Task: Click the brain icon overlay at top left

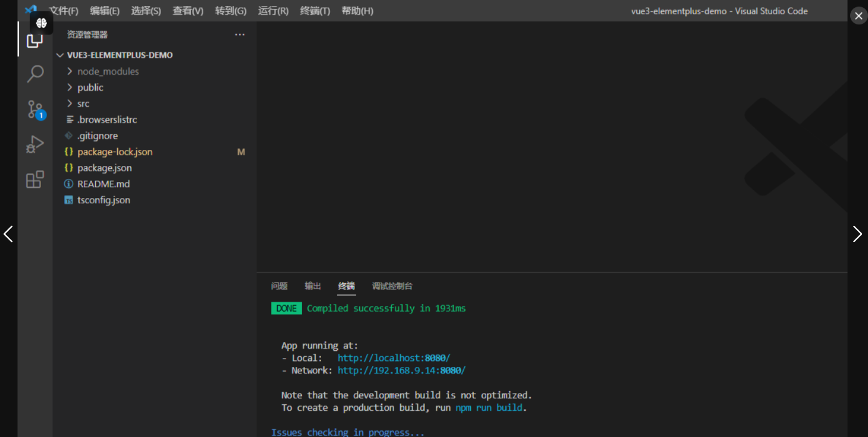Action: click(x=42, y=23)
